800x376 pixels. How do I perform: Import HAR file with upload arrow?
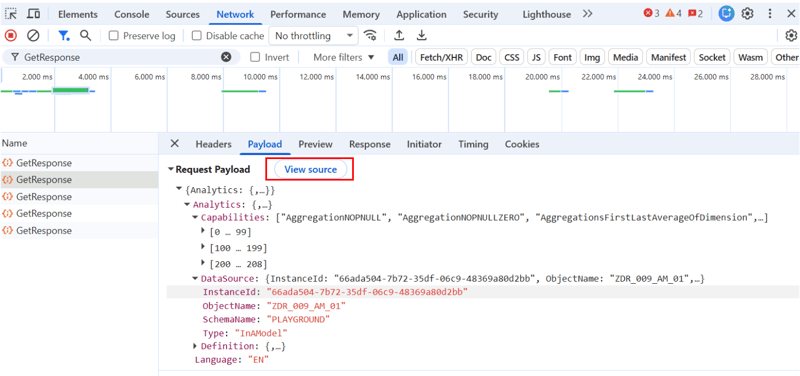pyautogui.click(x=399, y=35)
